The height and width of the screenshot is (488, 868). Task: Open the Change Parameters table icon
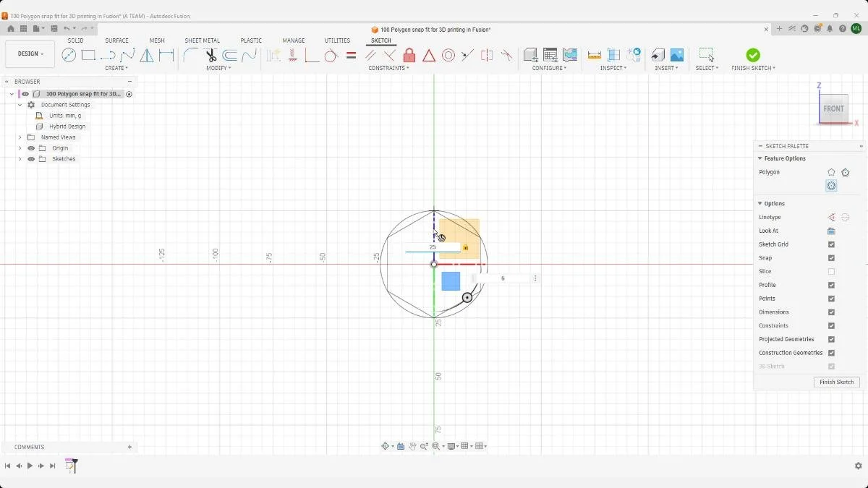pos(550,55)
